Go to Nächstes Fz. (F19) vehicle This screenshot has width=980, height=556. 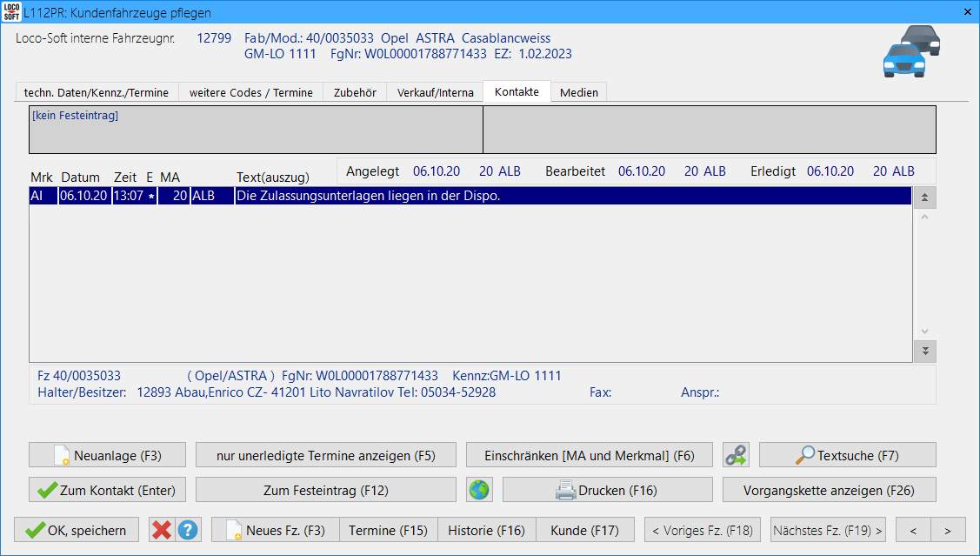[828, 530]
